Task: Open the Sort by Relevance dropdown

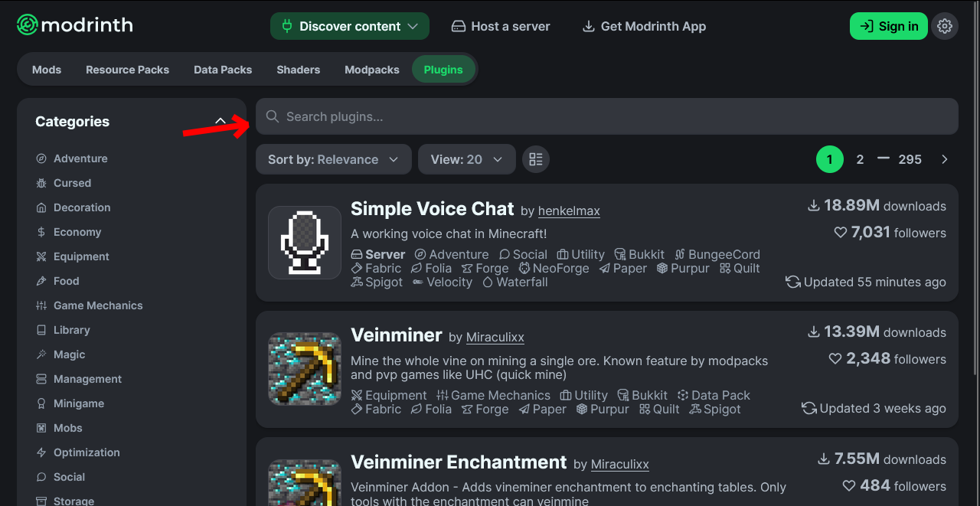Action: click(333, 159)
